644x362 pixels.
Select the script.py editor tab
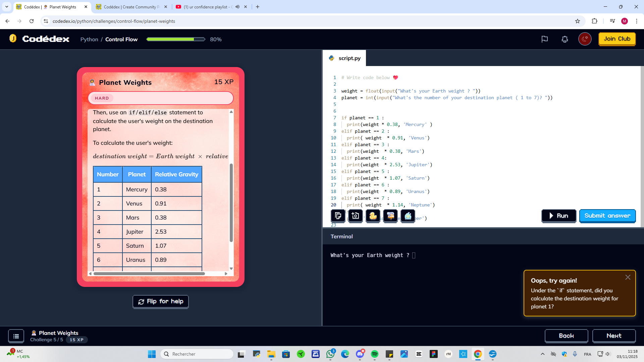(x=344, y=58)
